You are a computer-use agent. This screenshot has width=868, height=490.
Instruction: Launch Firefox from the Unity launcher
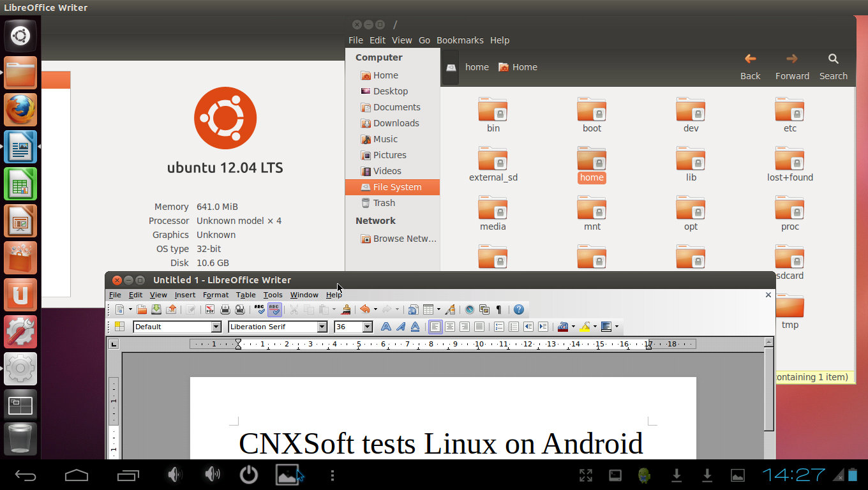[20, 110]
